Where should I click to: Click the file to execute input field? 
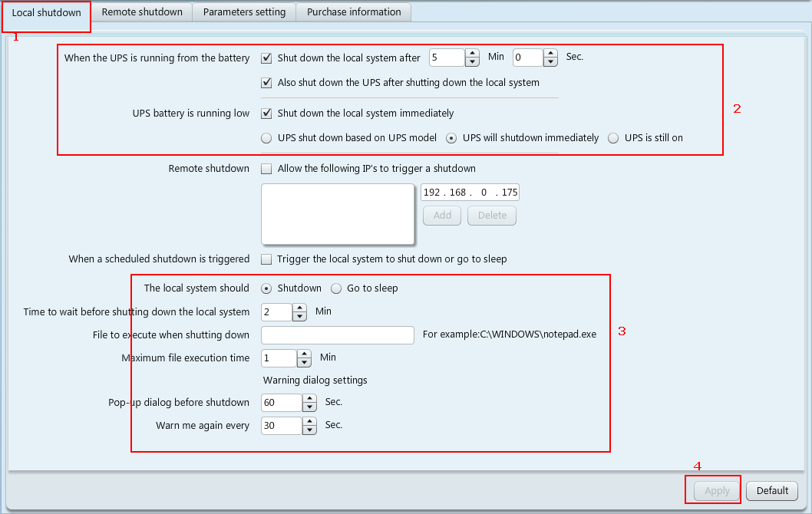click(338, 335)
